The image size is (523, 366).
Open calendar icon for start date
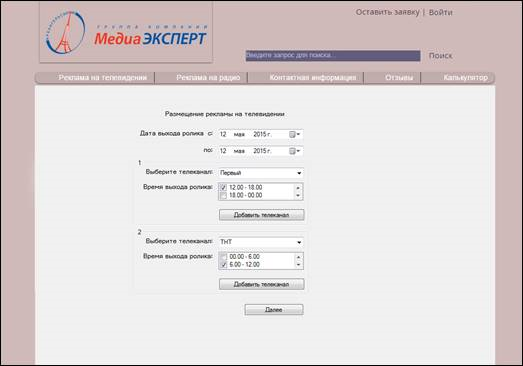coord(294,134)
